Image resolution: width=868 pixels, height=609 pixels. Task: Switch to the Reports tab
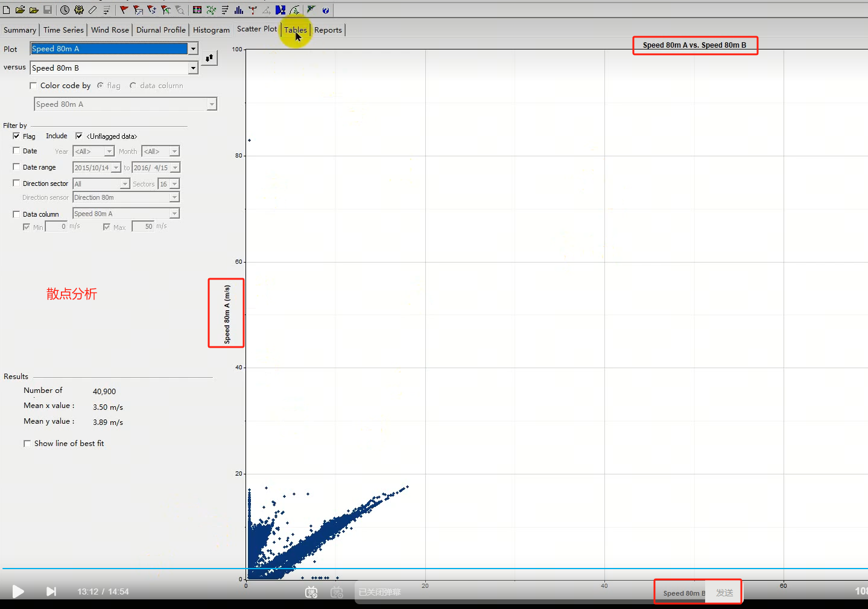[328, 30]
